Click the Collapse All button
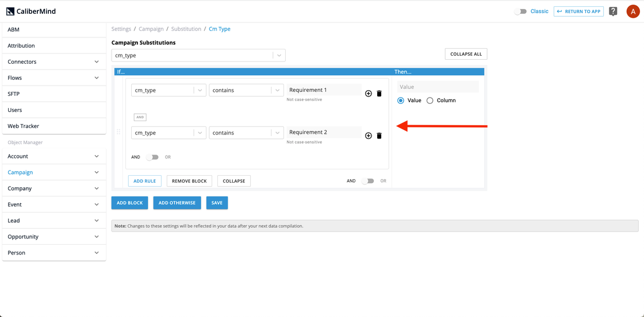Viewport: 644px width, 317px height. (466, 54)
